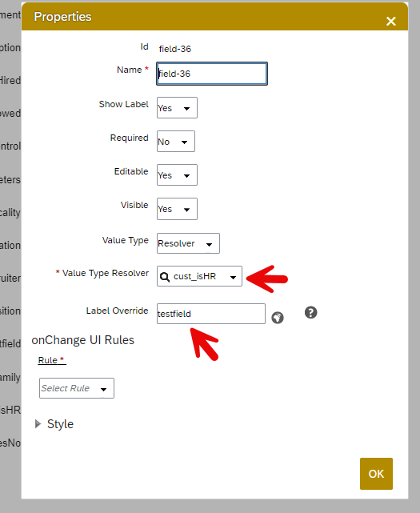Click the Properties dialog title
The height and width of the screenshot is (513, 420).
coord(62,17)
